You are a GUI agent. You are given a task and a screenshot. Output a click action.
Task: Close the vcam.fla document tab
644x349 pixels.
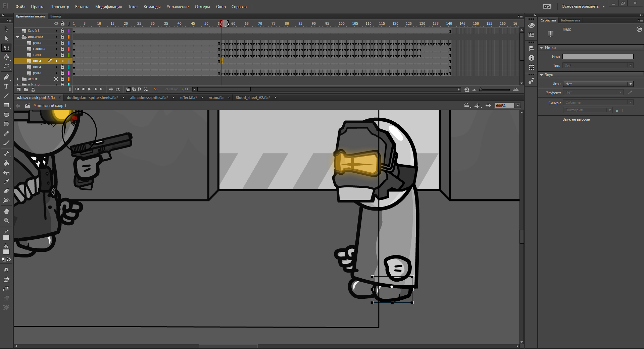229,98
